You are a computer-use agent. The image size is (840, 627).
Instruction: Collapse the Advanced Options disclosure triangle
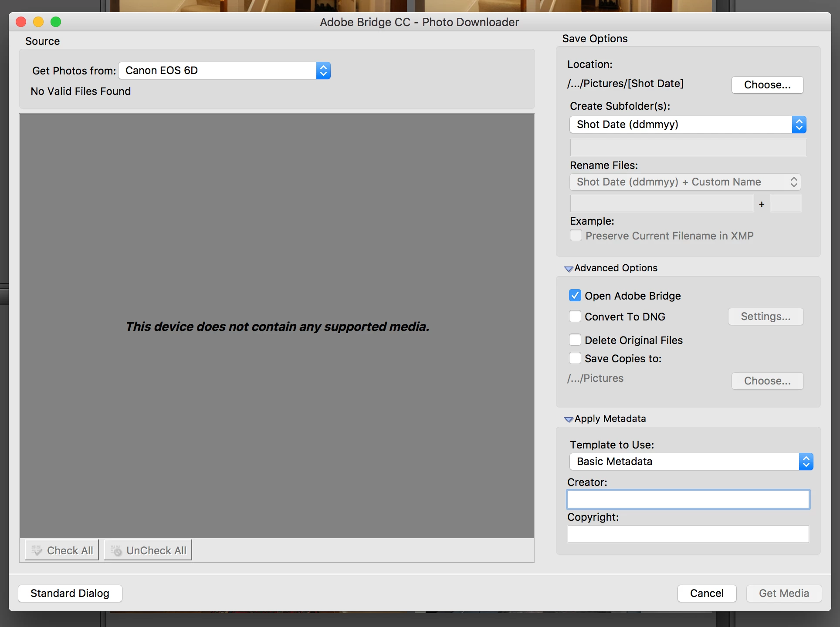568,269
